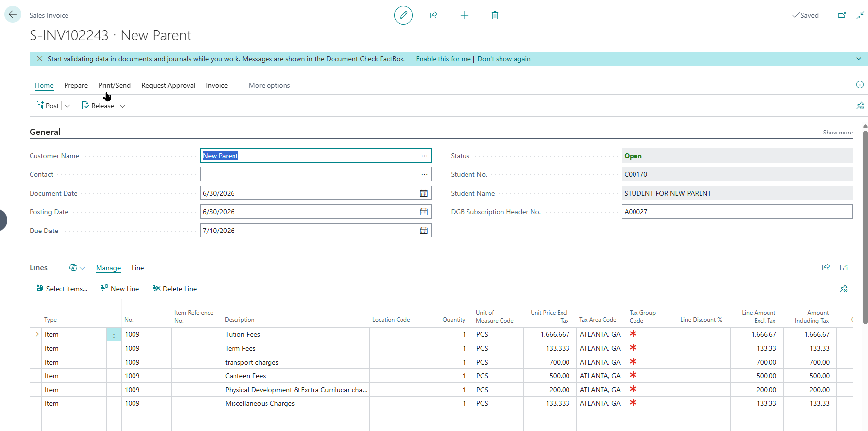This screenshot has width=868, height=431.
Task: Create new invoice with plus icon
Action: (464, 15)
